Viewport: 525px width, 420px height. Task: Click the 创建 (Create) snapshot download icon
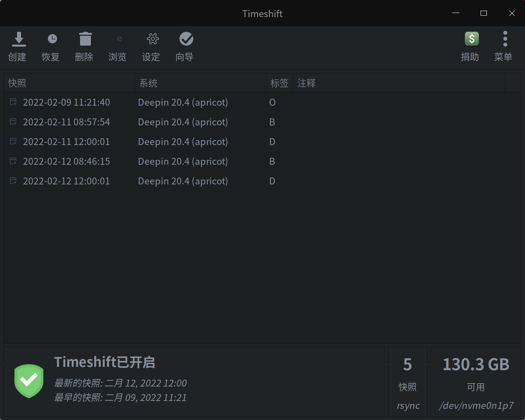[19, 39]
